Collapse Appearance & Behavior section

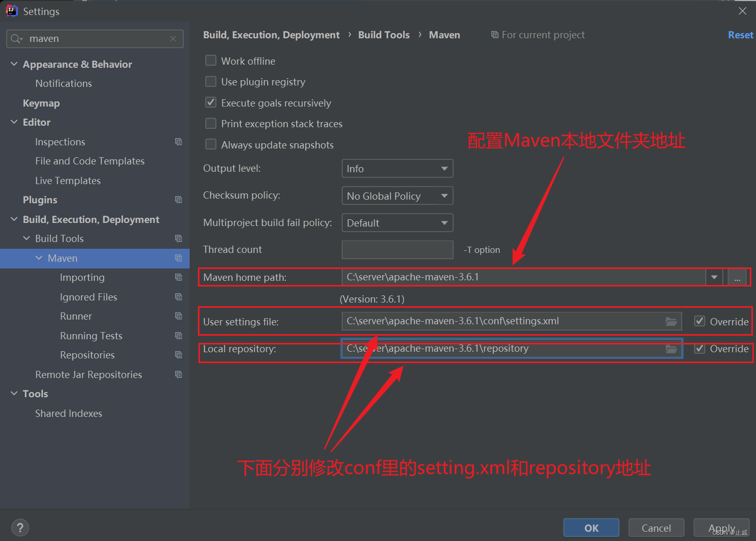(x=14, y=64)
